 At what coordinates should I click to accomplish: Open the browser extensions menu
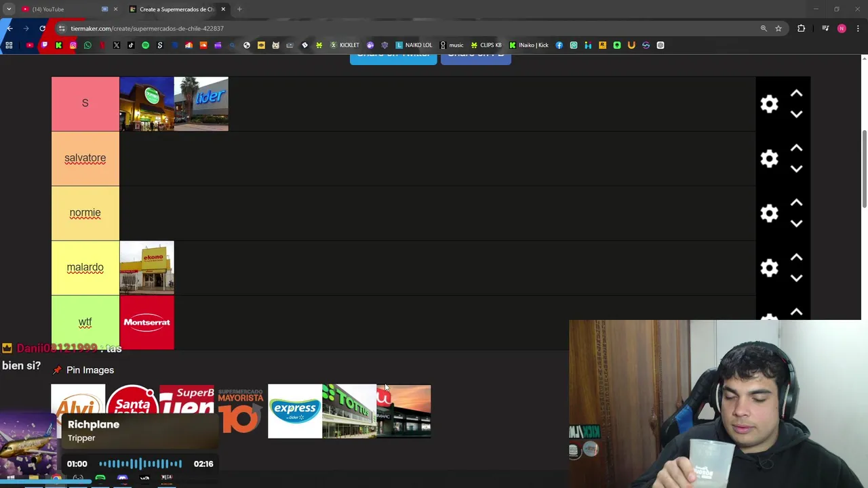point(801,28)
